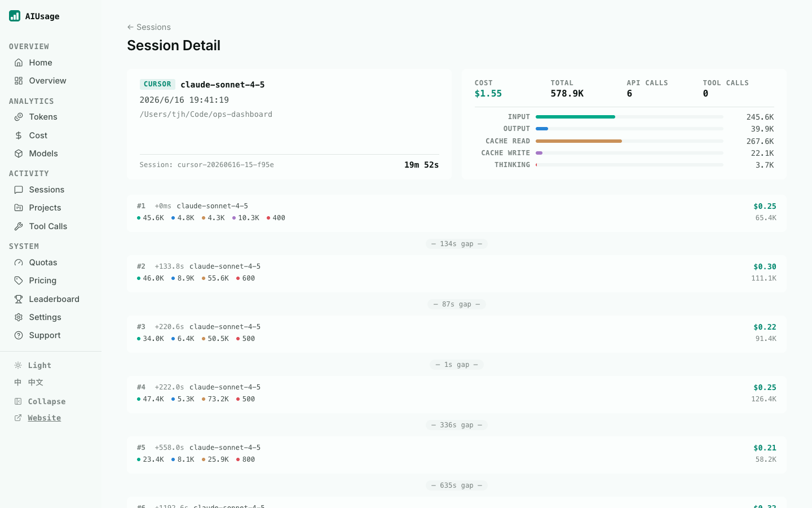The height and width of the screenshot is (508, 812).
Task: Click the Tool Calls wrench icon
Action: pyautogui.click(x=19, y=226)
